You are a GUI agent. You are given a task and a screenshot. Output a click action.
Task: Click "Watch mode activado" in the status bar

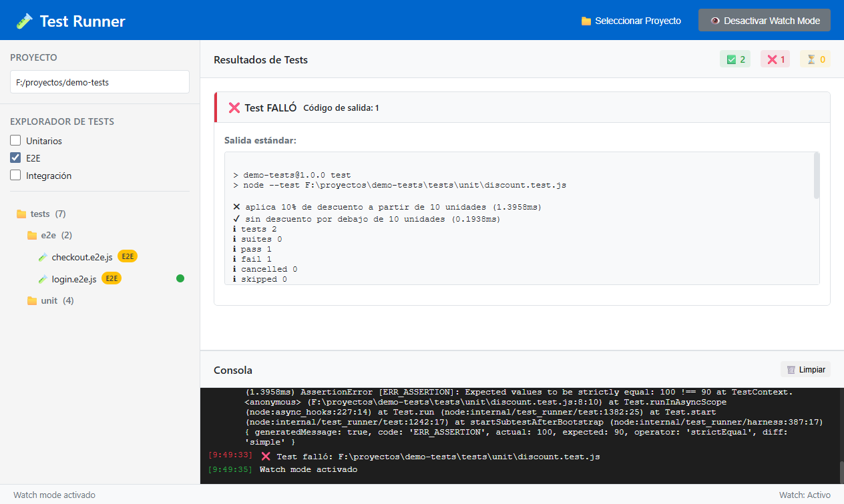tap(54, 495)
